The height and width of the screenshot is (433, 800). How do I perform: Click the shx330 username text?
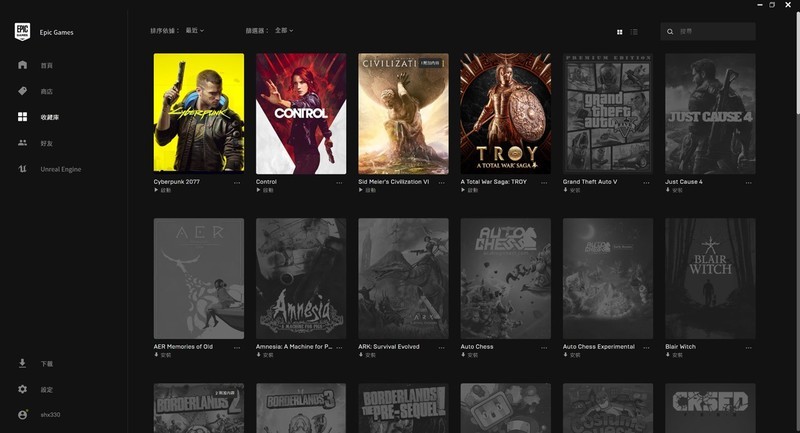coord(50,415)
